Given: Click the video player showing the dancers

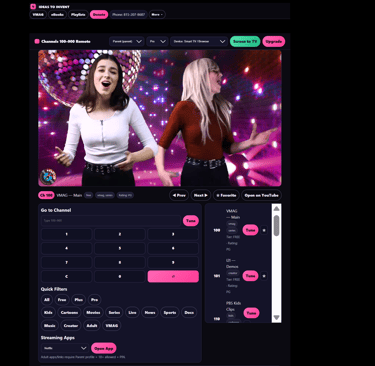Looking at the screenshot, I should point(160,118).
